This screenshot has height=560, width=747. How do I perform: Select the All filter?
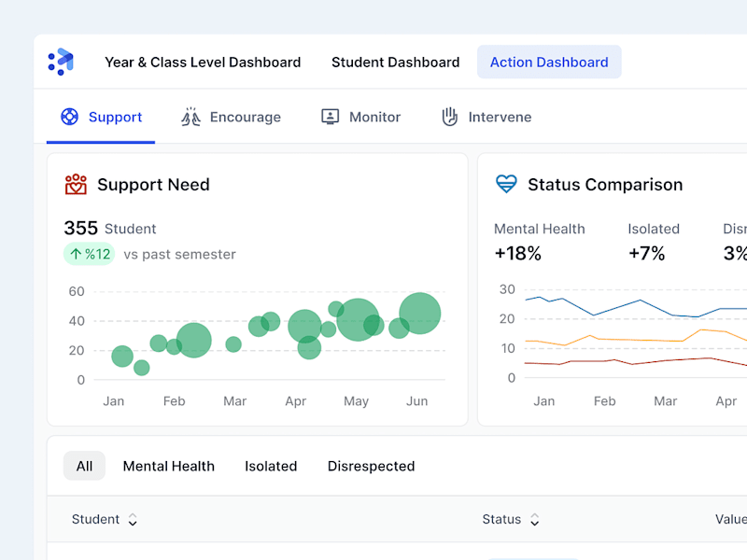tap(84, 466)
